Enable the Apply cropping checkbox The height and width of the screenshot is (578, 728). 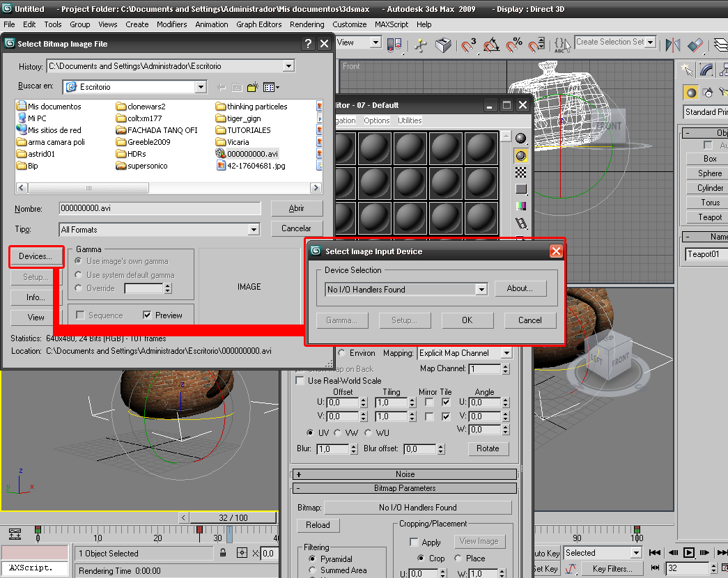(414, 542)
